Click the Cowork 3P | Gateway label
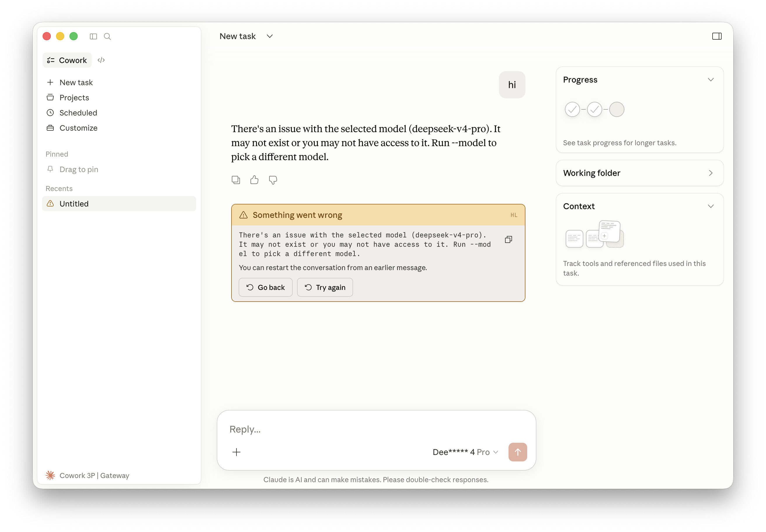Screen dimensions: 766x532 click(x=94, y=476)
